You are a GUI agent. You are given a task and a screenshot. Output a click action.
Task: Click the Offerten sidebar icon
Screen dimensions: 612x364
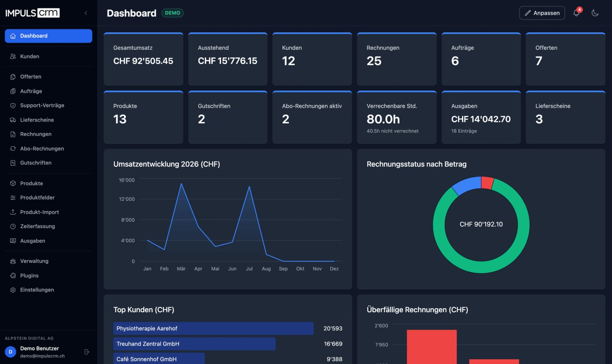point(13,77)
